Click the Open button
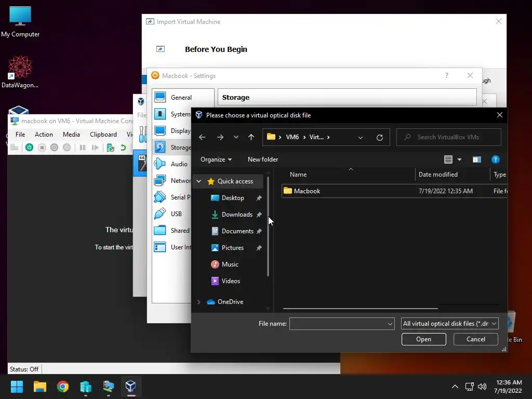This screenshot has height=399, width=532. 424,339
